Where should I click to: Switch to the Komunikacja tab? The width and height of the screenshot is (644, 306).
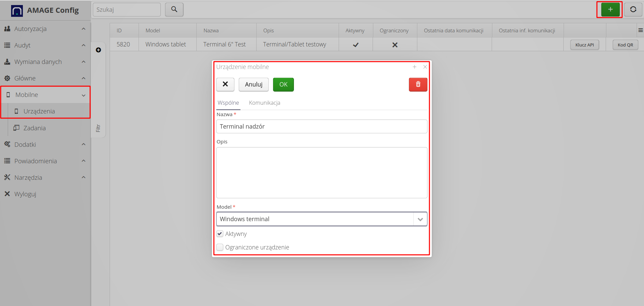[264, 103]
